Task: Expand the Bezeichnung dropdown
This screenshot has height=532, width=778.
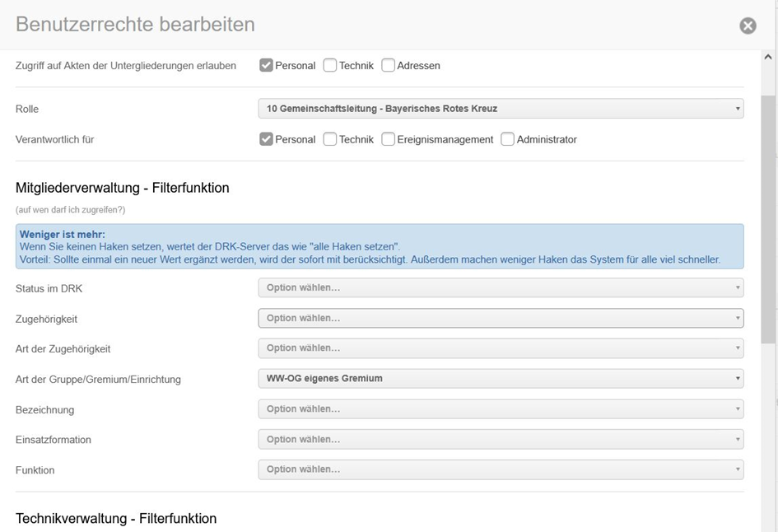Action: (500, 409)
